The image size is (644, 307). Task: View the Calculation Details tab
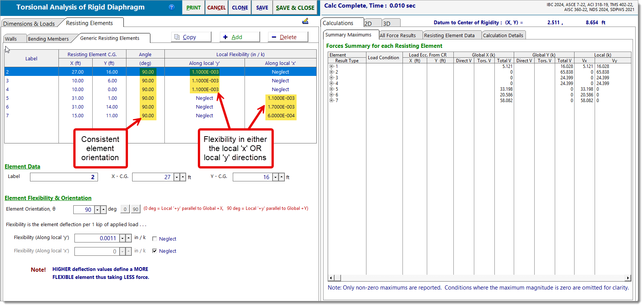point(503,35)
